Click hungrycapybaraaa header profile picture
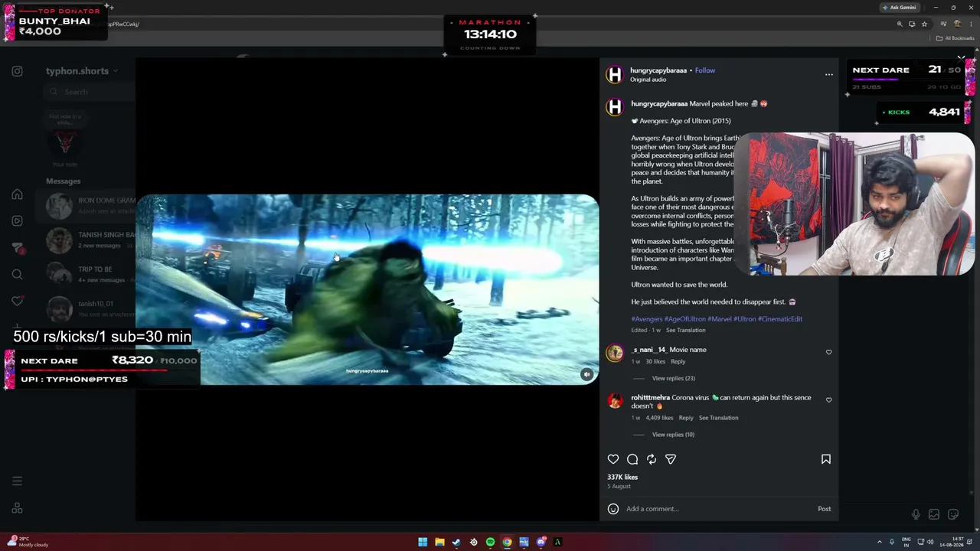Screen dimensions: 980x551 tap(614, 74)
